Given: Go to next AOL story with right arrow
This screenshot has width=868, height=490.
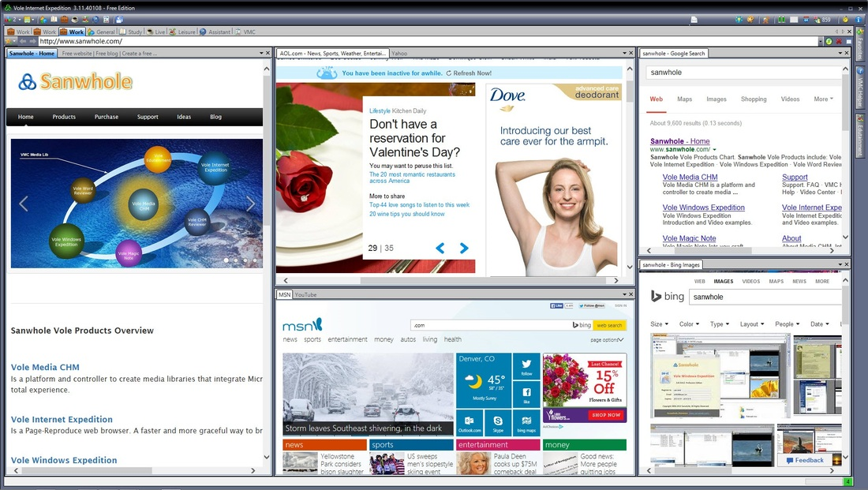Looking at the screenshot, I should [464, 248].
